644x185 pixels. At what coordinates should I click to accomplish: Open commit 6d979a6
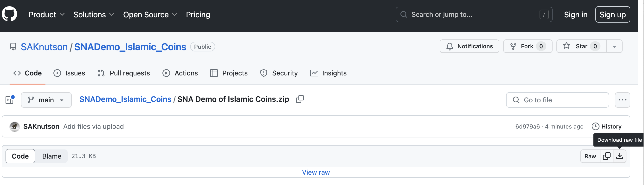tap(527, 127)
